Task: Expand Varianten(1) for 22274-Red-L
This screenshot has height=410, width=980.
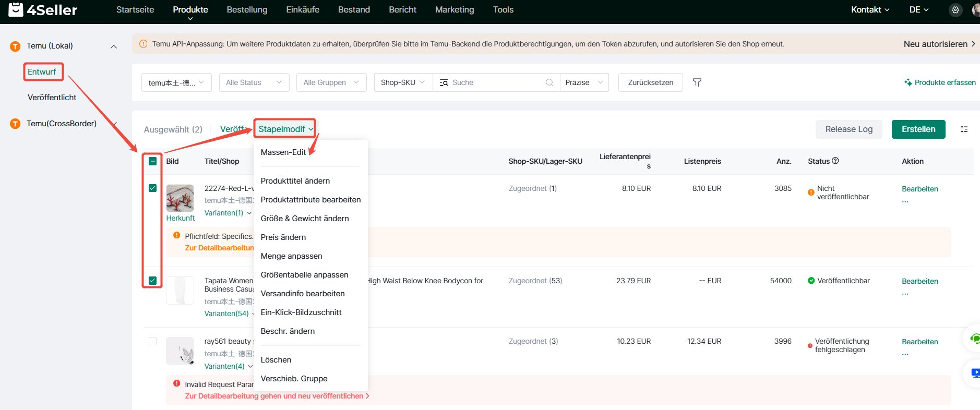Action: click(x=228, y=213)
